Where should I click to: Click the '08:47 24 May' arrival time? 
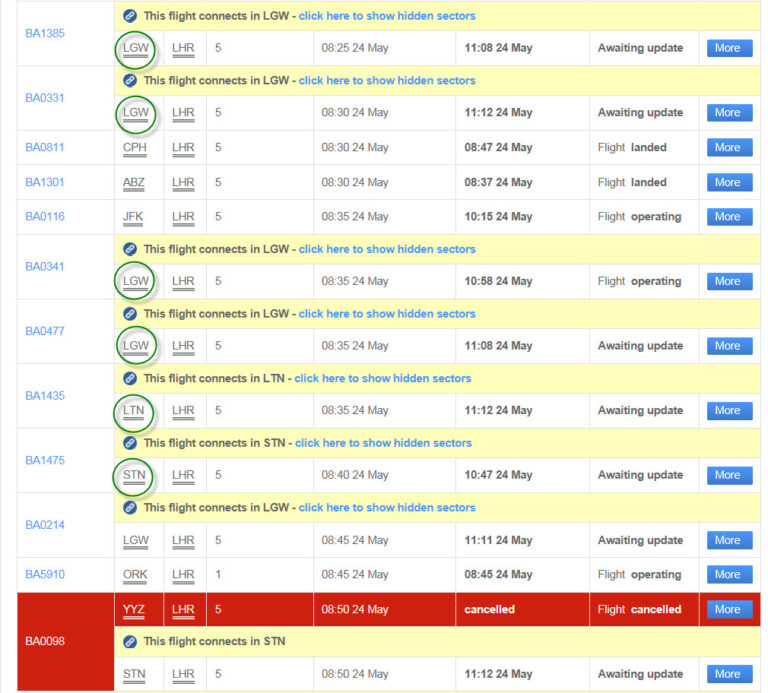coord(498,147)
